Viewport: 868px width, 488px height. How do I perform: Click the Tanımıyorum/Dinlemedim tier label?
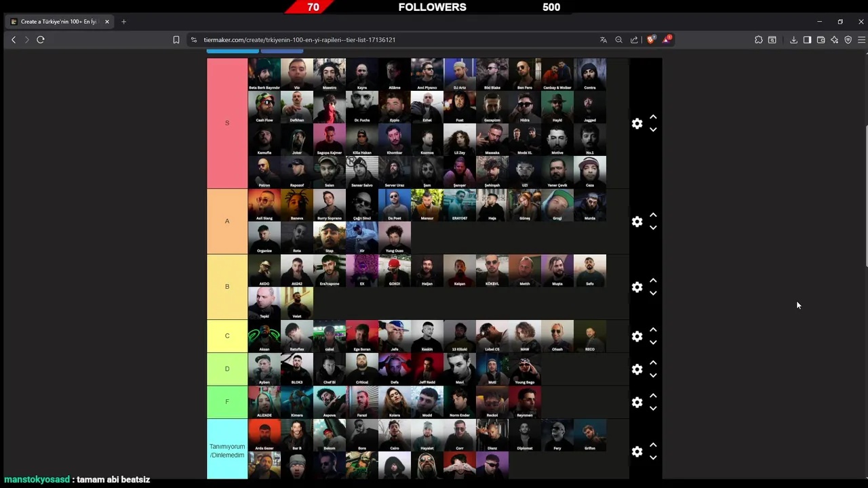227,451
